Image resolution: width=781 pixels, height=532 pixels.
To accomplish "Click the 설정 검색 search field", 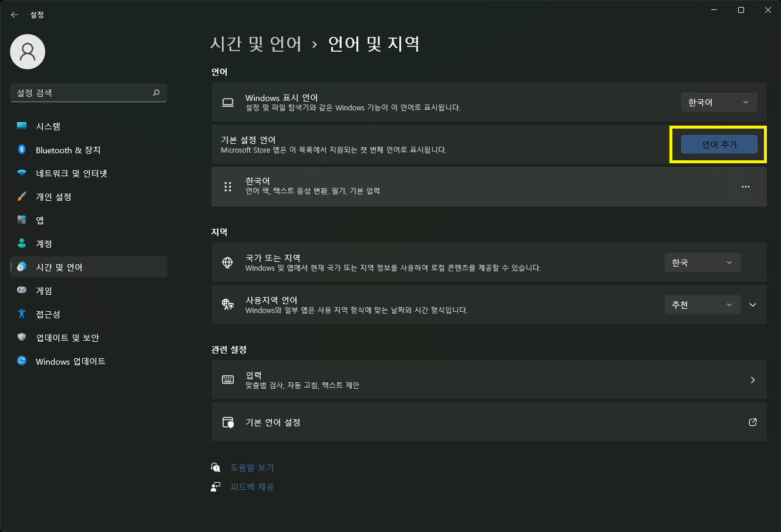I will 88,92.
